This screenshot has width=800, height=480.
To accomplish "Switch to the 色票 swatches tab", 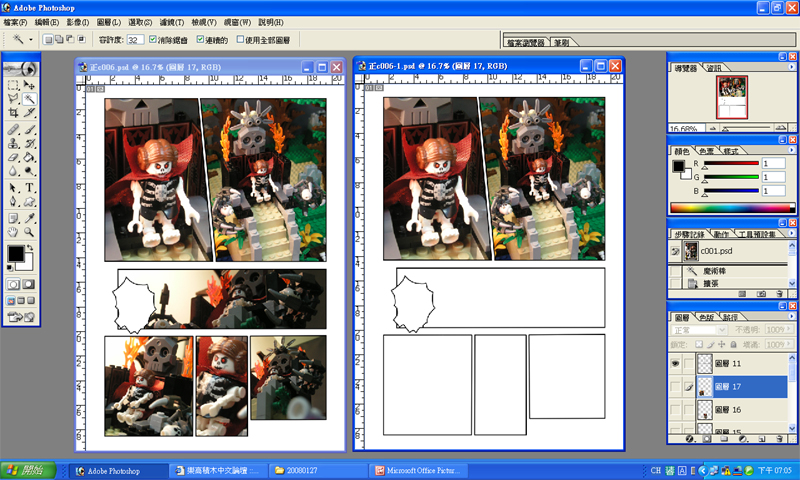I will point(707,151).
